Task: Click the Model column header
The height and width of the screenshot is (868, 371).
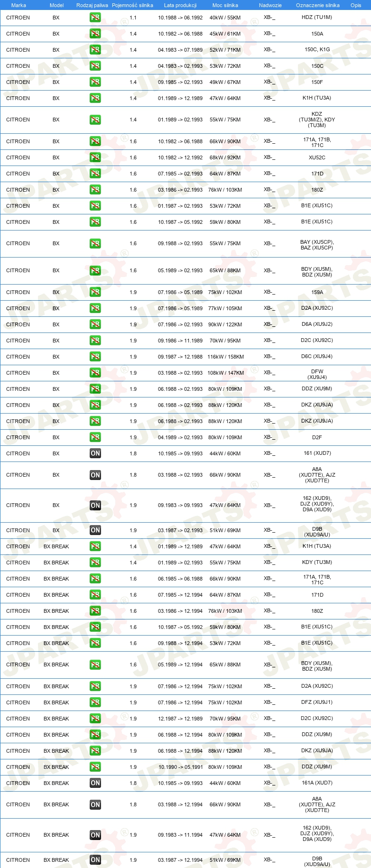Action: (56, 5)
